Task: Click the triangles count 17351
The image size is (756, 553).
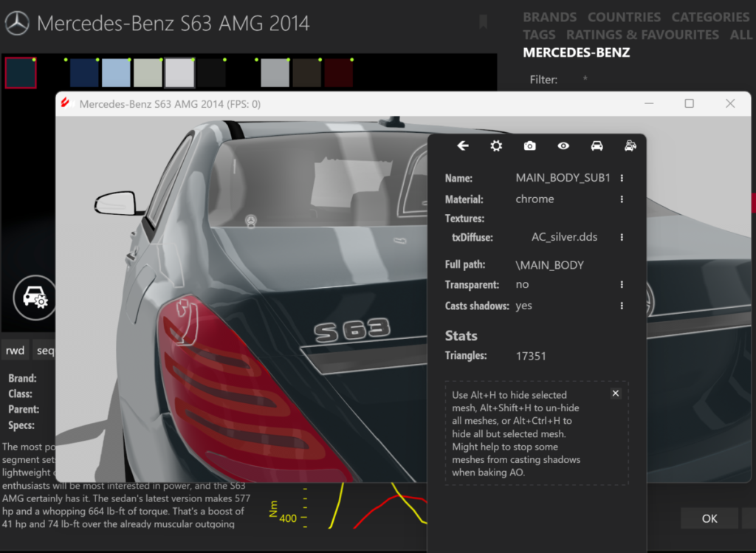Action: (x=531, y=357)
